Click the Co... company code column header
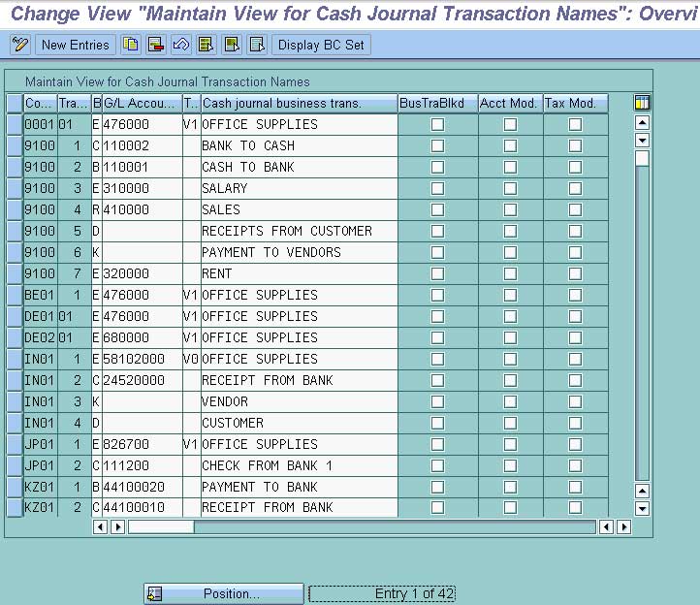Viewport: 700px width, 605px height. [40, 103]
